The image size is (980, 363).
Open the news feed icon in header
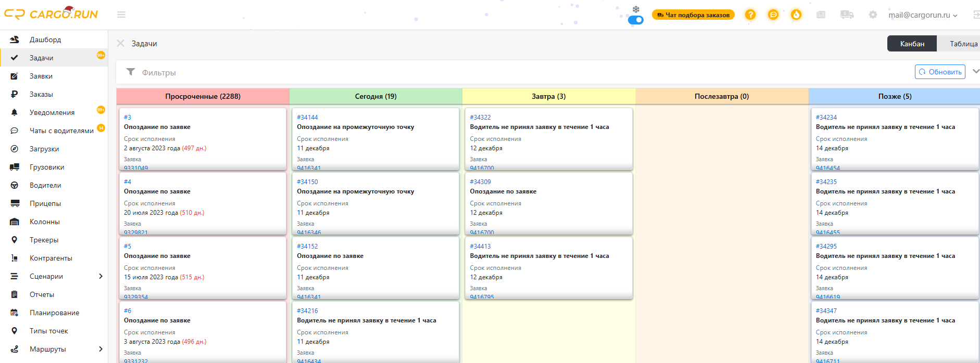821,15
